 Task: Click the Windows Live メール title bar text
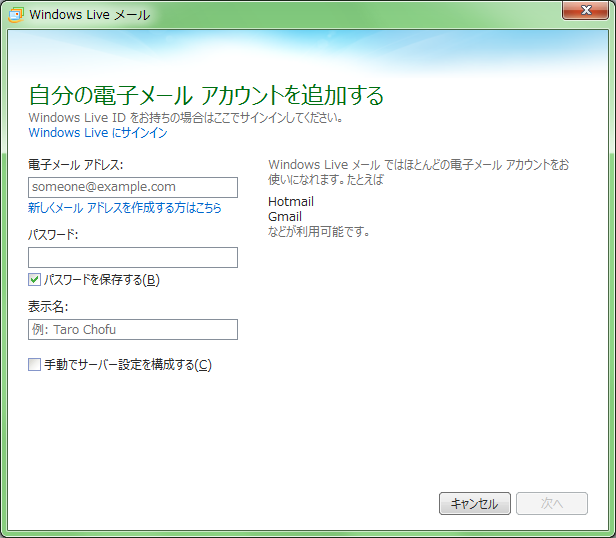(90, 15)
